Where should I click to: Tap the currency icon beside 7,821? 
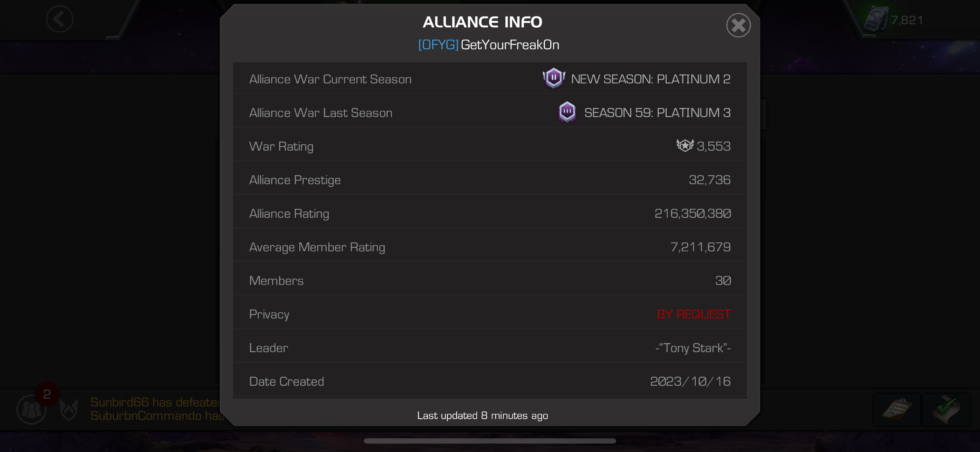pyautogui.click(x=876, y=19)
